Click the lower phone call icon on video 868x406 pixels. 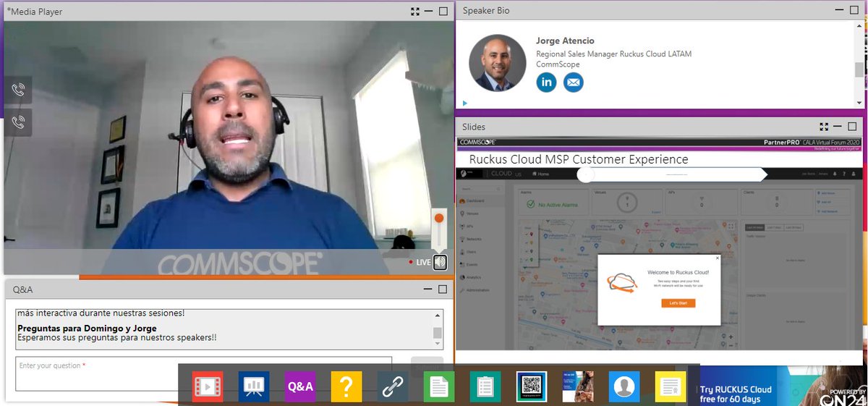click(x=18, y=122)
